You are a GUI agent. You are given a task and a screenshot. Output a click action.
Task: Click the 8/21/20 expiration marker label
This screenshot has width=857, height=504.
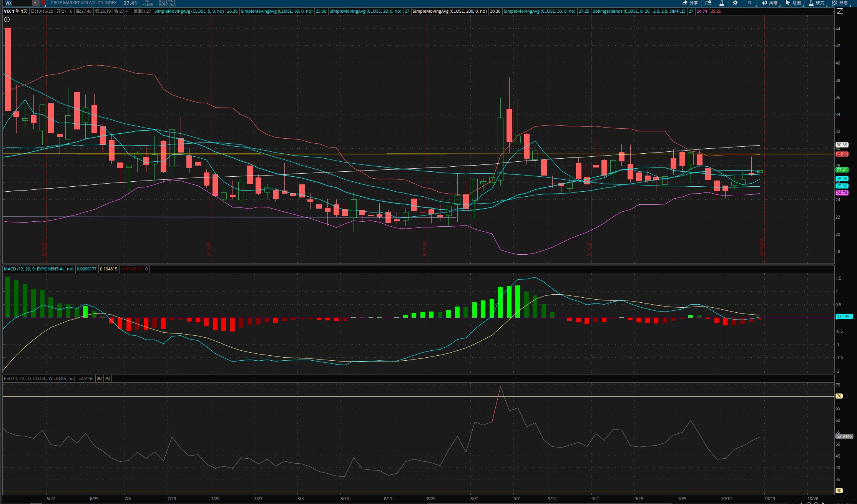(x=424, y=249)
